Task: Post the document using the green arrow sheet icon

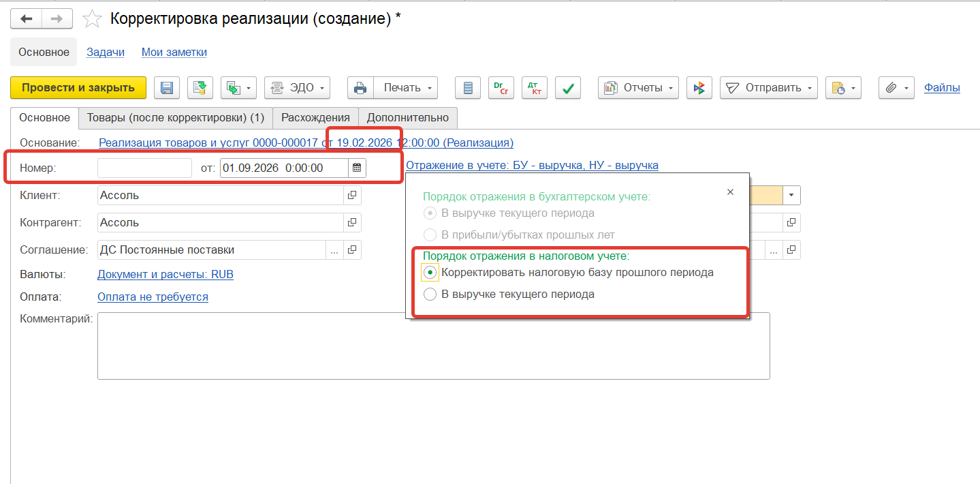Action: tap(200, 88)
